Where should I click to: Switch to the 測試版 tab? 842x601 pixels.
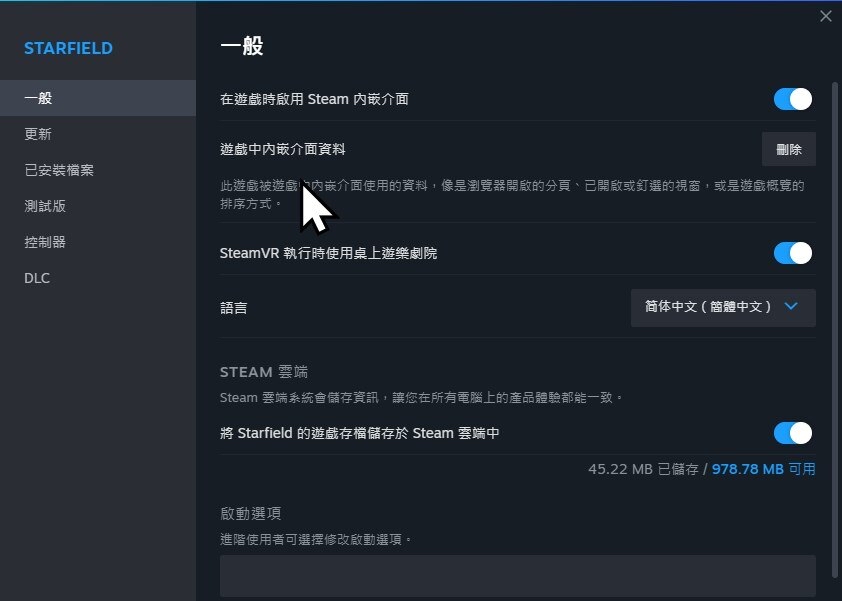click(x=45, y=206)
